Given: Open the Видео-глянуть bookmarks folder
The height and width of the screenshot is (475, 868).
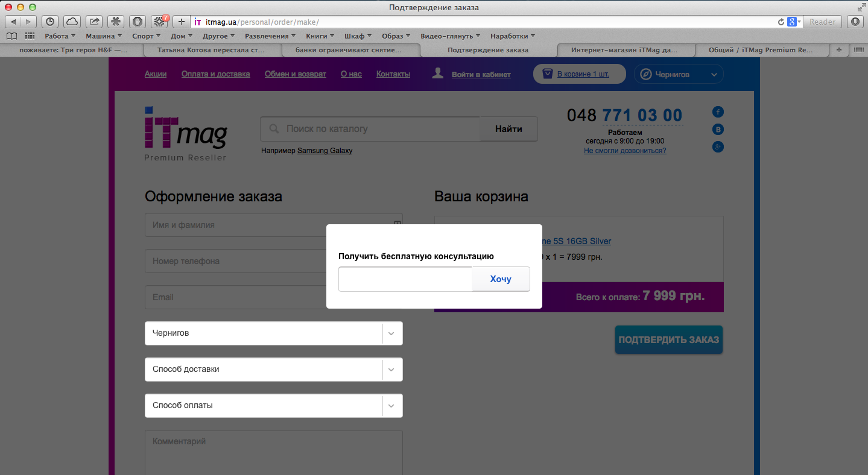Looking at the screenshot, I should (451, 36).
